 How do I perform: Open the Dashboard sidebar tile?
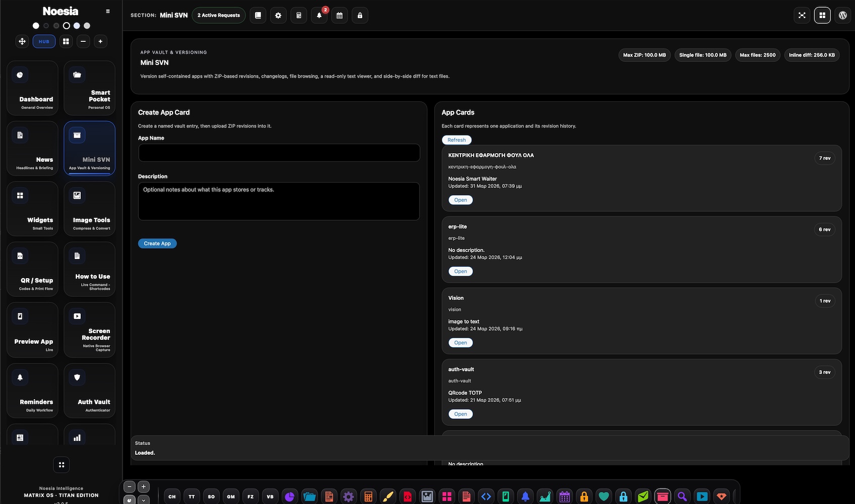click(32, 88)
